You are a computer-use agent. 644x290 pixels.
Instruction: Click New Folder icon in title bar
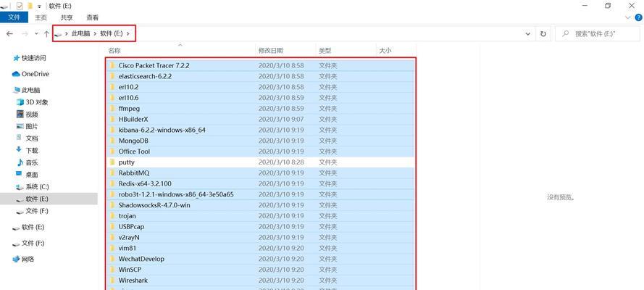[x=30, y=6]
